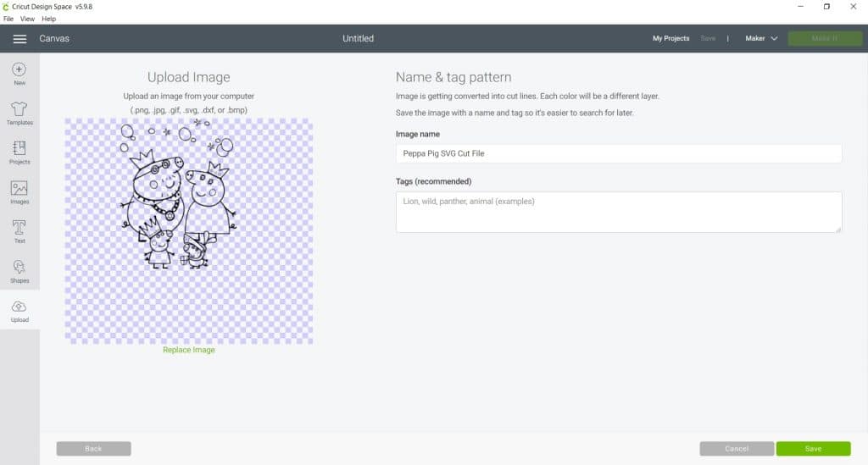Close the Cricut Design Space window
Image resolution: width=868 pixels, height=465 pixels.
(853, 7)
